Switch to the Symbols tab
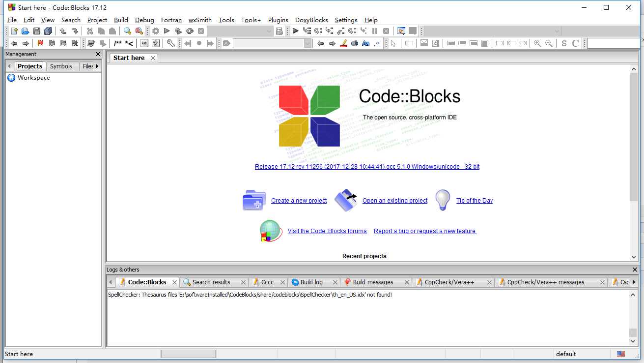 [x=61, y=66]
